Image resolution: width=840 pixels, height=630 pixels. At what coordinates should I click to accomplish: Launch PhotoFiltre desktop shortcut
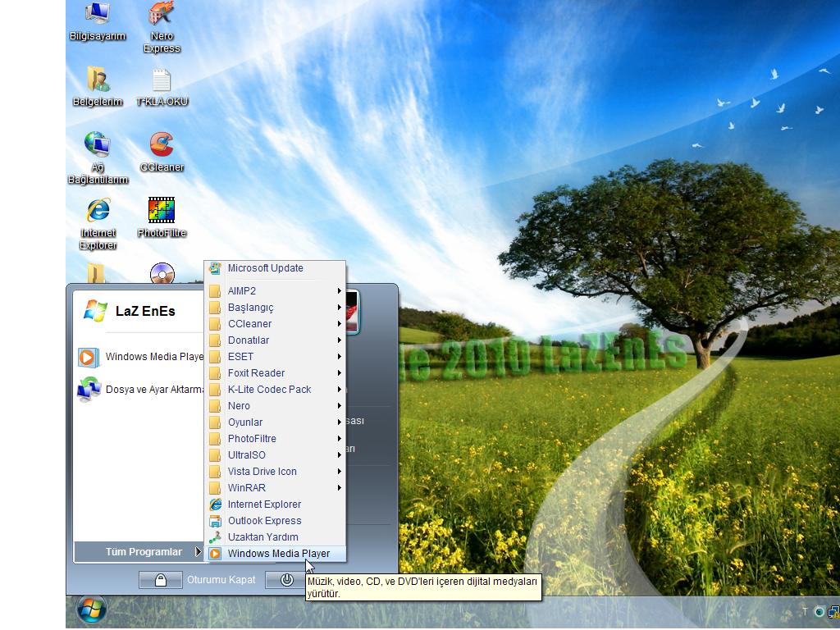(162, 217)
